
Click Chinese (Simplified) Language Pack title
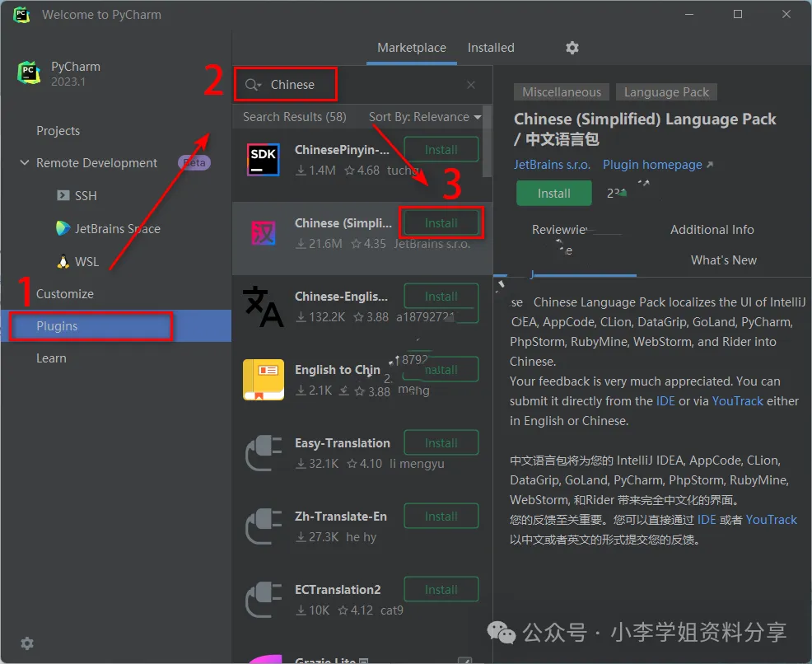645,129
